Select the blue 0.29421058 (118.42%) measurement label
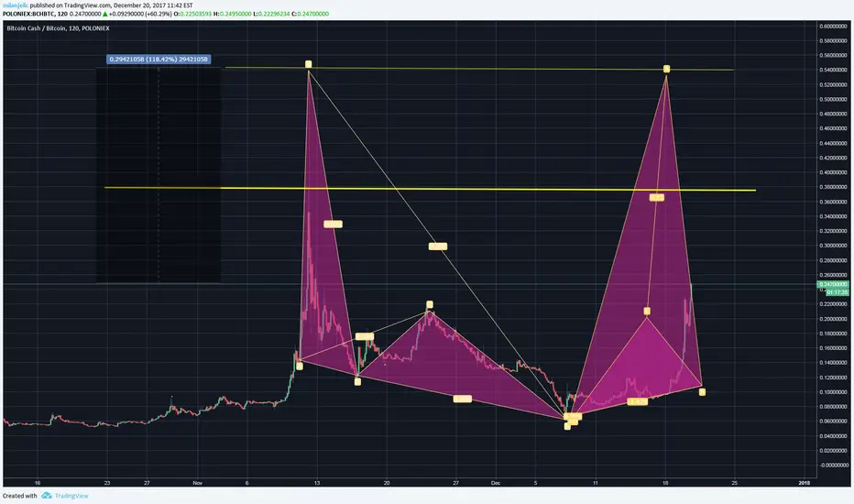This screenshot has height=504, width=854. (x=159, y=59)
